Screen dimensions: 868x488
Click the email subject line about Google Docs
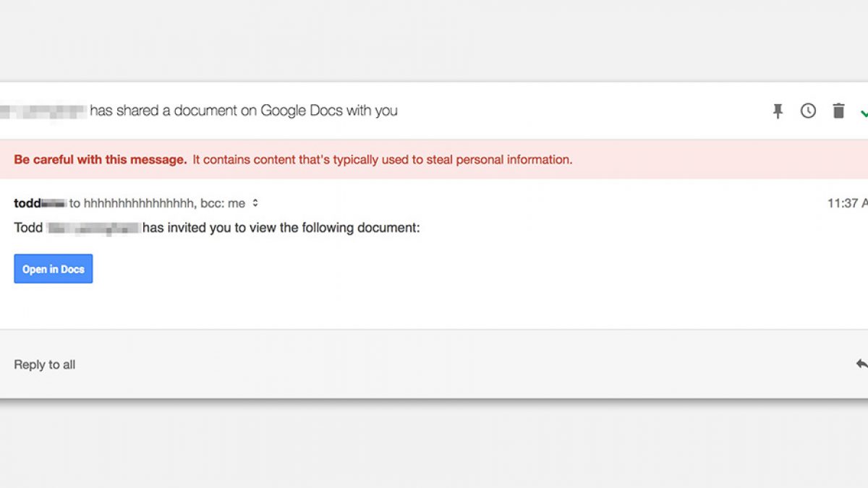click(244, 111)
